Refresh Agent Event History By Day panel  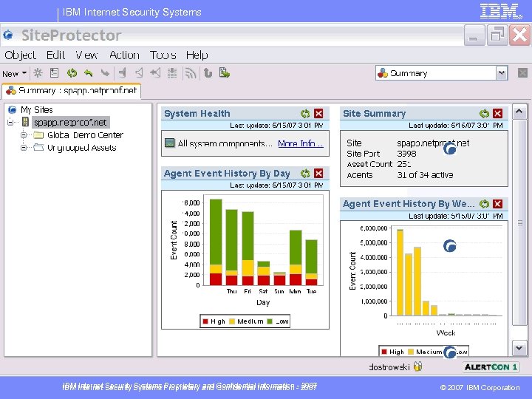click(305, 174)
